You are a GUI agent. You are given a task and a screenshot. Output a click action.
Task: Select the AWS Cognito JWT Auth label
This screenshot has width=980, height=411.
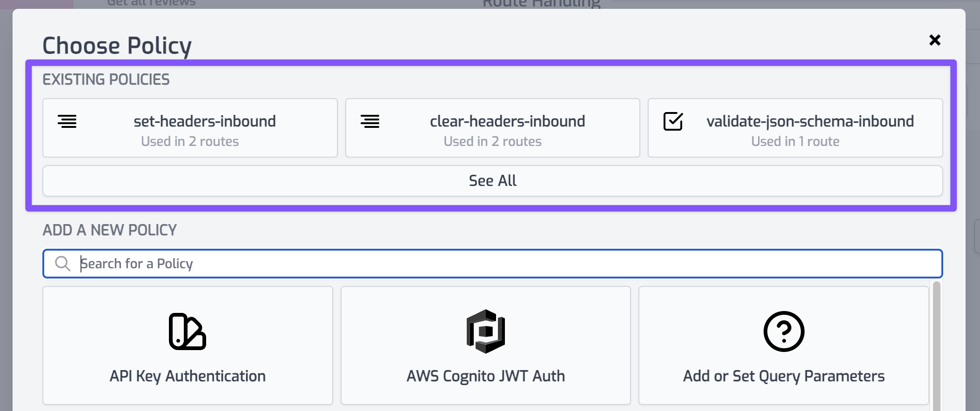[x=486, y=376]
